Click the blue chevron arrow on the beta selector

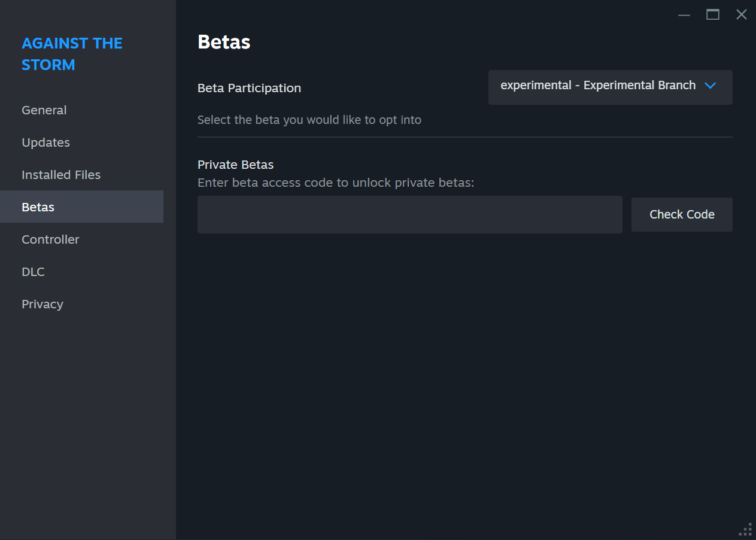click(x=711, y=86)
